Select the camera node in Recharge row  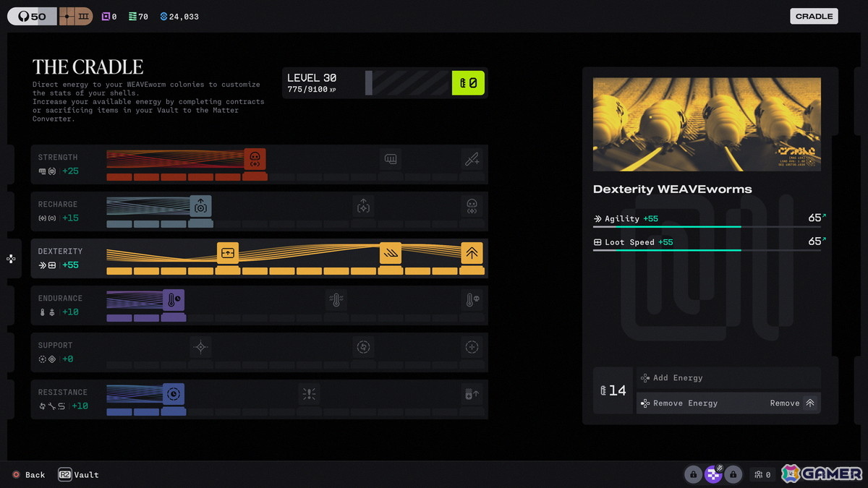200,206
